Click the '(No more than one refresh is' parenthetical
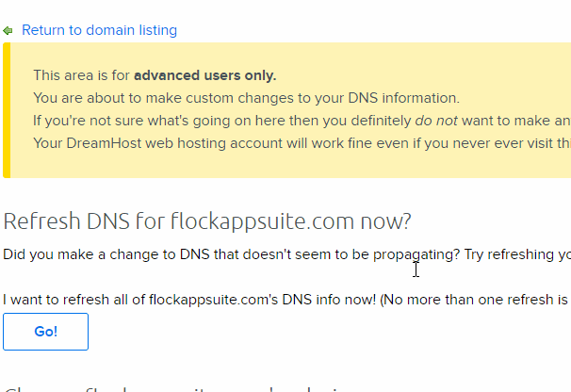Image resolution: width=571 pixels, height=392 pixels. tap(474, 300)
